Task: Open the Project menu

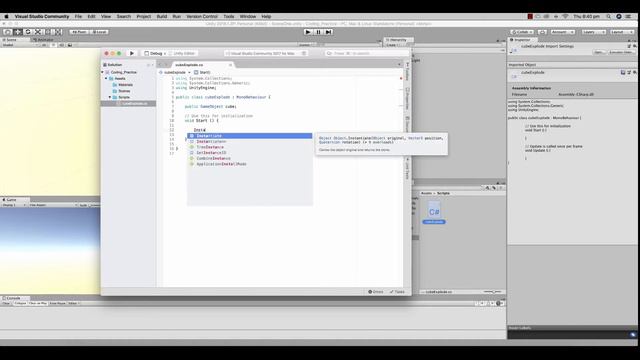Action: click(144, 16)
